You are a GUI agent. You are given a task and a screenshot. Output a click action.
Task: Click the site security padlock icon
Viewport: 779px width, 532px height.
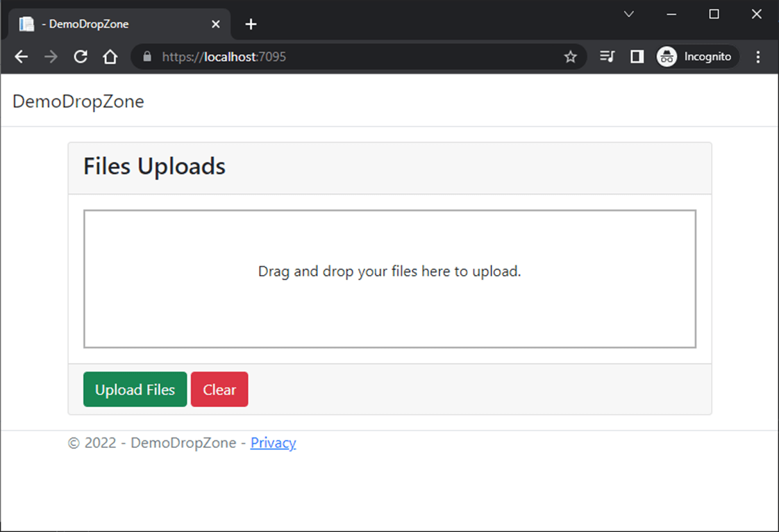146,56
